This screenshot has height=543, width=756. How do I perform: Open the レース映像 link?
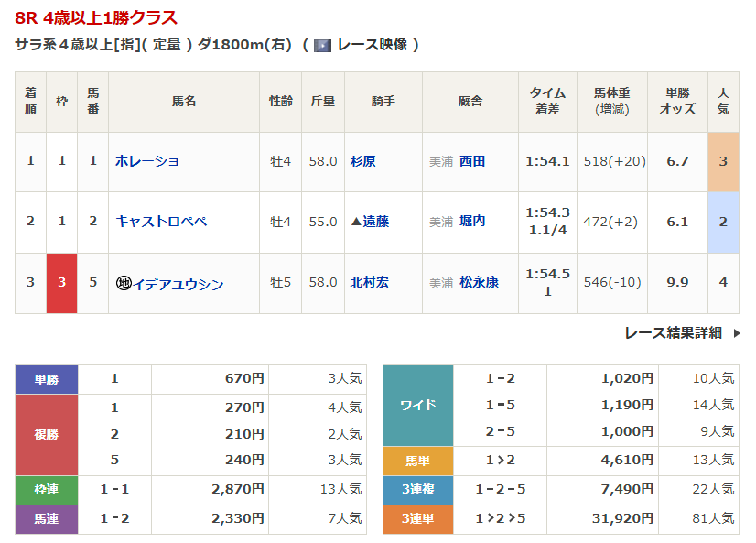pos(372,45)
